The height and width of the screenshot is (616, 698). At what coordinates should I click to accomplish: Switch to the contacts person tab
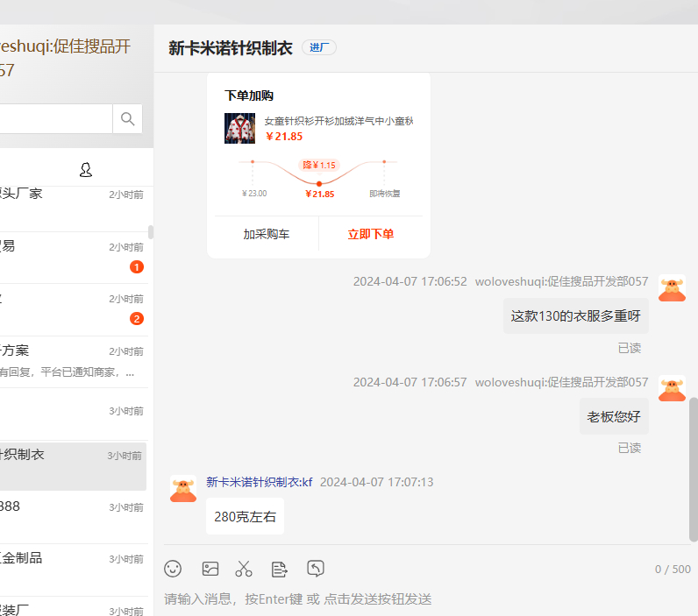(x=85, y=169)
